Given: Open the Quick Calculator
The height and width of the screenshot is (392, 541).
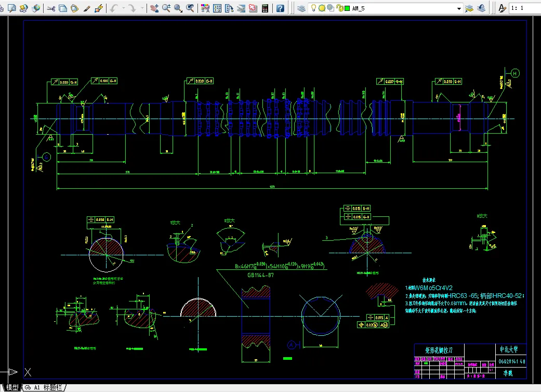Looking at the screenshot, I should click(x=265, y=8).
